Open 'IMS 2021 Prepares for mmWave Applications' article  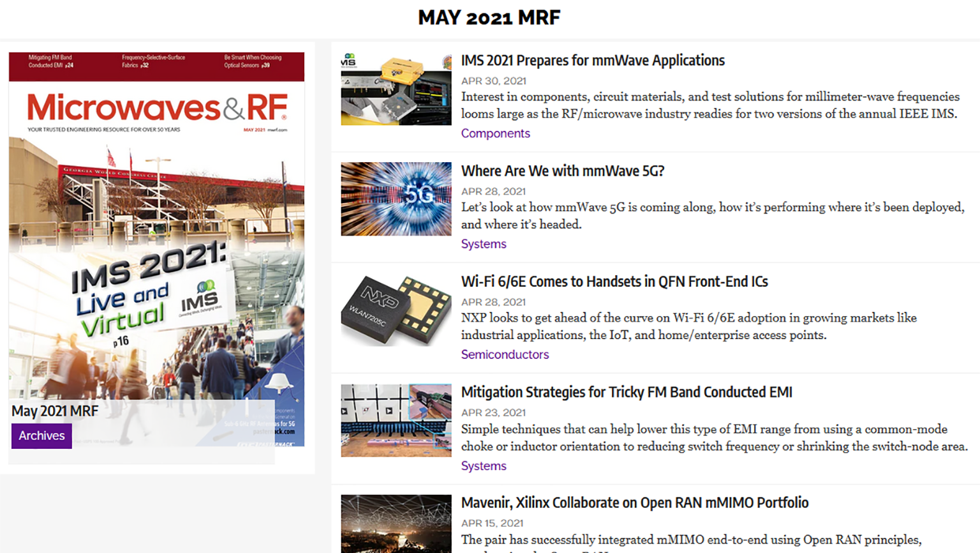593,61
